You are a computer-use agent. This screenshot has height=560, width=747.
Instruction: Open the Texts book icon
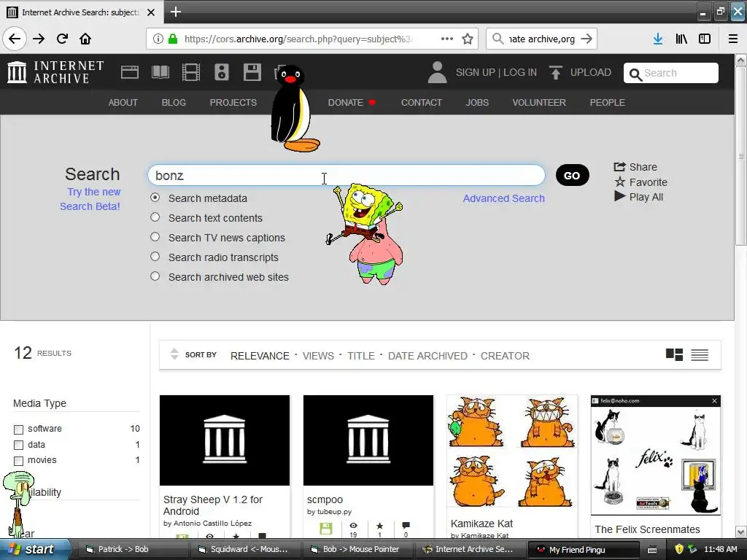[160, 72]
